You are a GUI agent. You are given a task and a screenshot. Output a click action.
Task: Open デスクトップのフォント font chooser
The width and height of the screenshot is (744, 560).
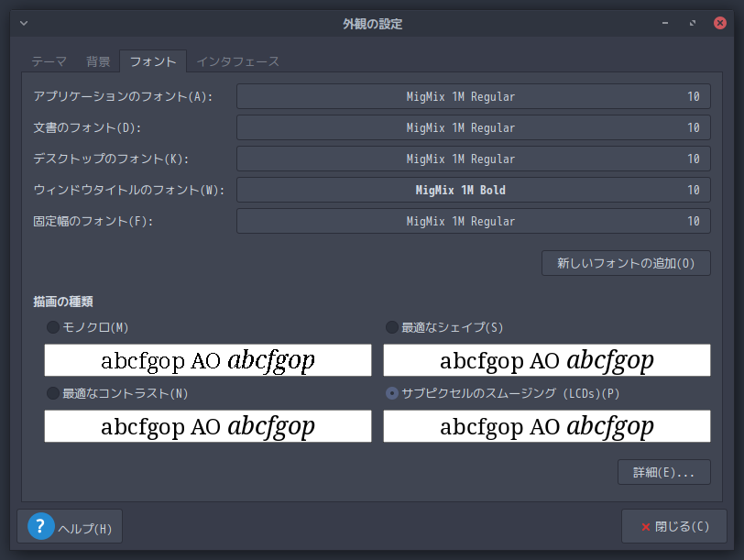pos(473,159)
